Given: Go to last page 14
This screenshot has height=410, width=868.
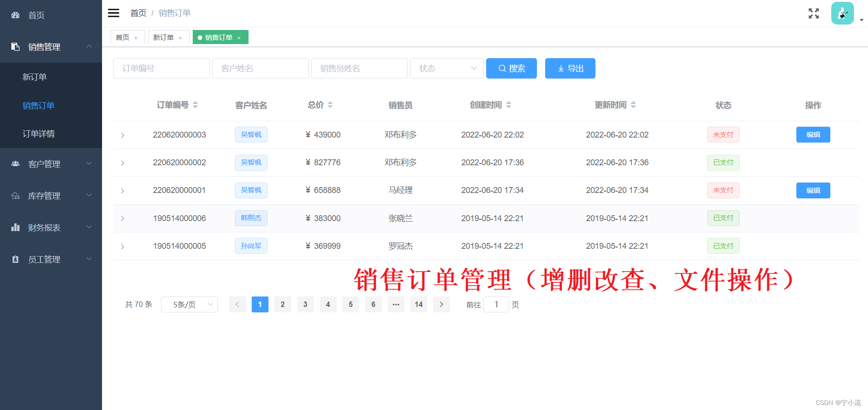Looking at the screenshot, I should coord(419,305).
